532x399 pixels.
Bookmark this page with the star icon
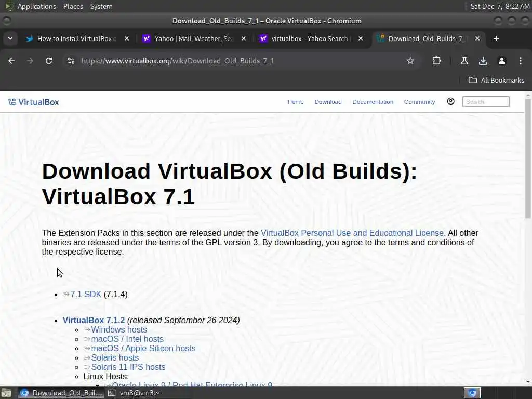(x=410, y=61)
